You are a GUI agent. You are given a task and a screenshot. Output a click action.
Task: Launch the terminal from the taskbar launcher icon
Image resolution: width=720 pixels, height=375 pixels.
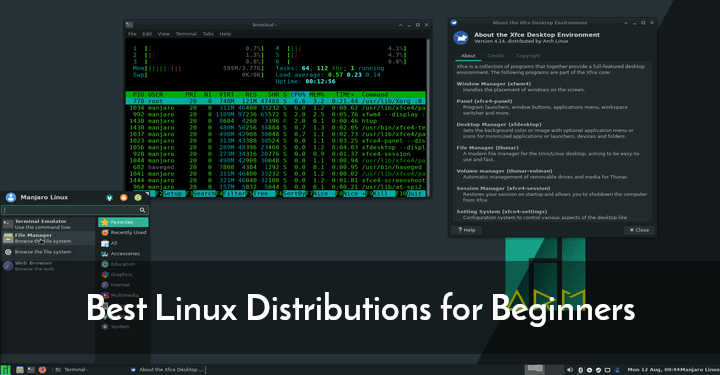31,370
